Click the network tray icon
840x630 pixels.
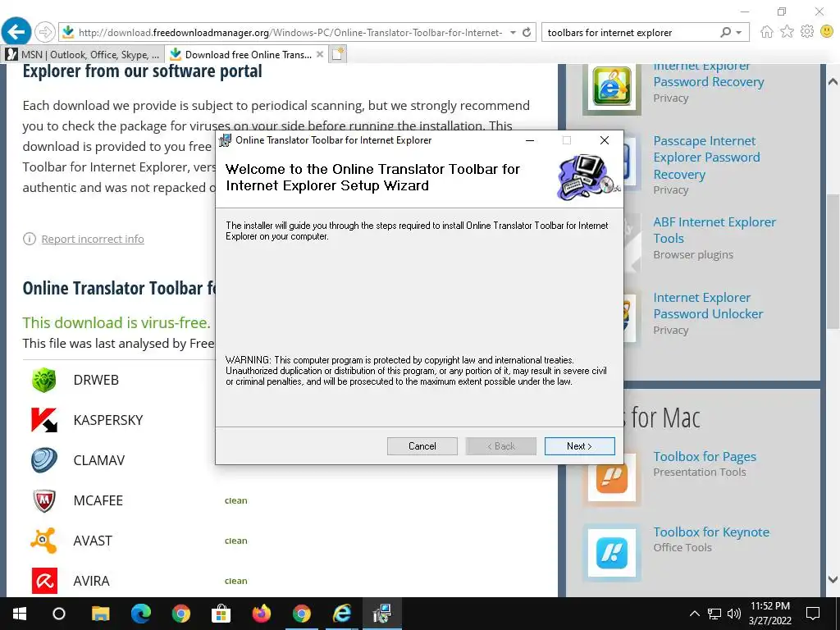coord(714,614)
